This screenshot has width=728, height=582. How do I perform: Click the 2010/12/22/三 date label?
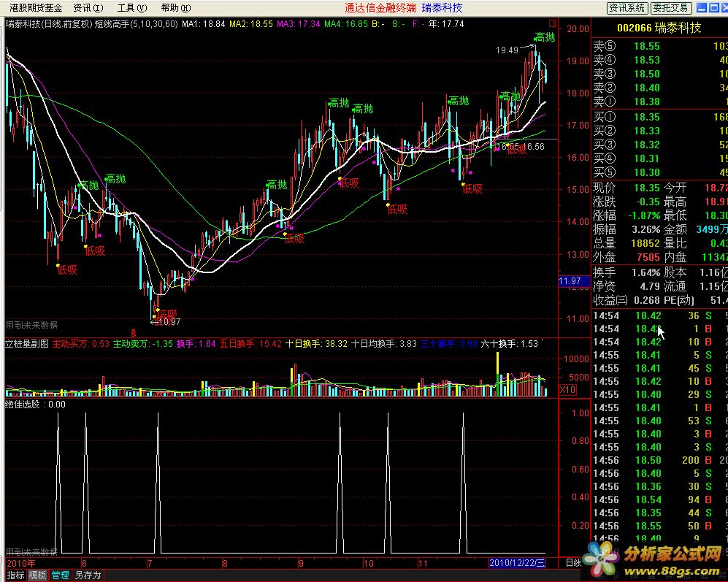pyautogui.click(x=517, y=563)
